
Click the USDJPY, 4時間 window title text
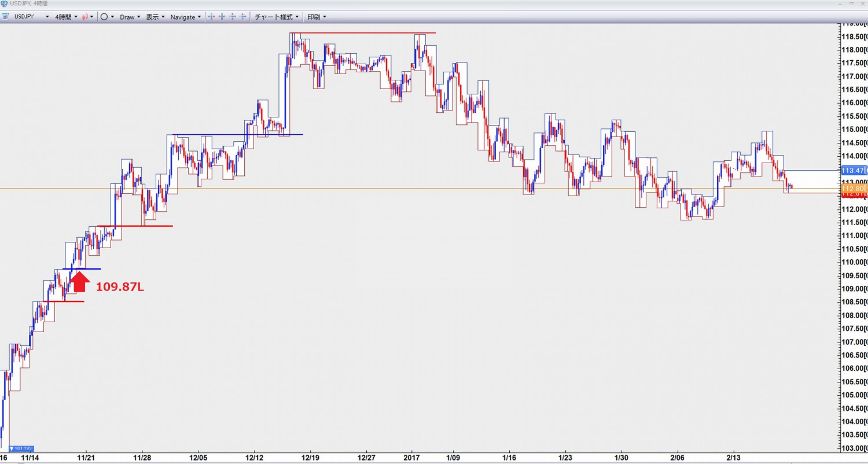[29, 3]
